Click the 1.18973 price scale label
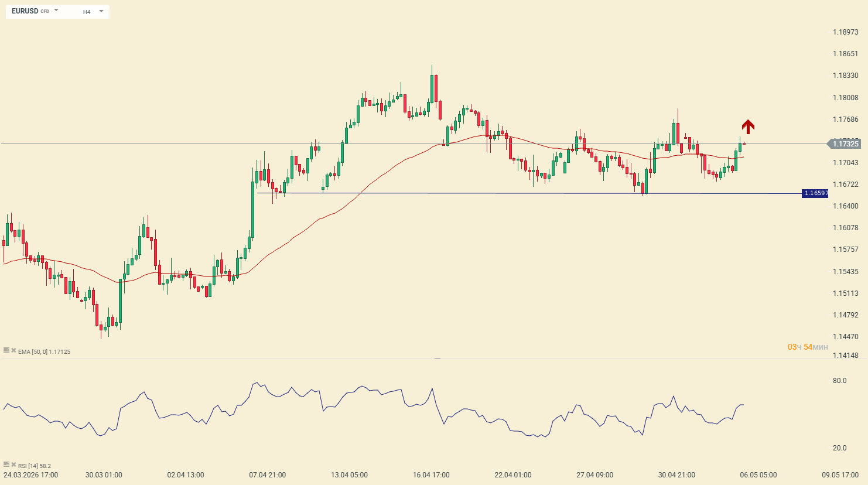The image size is (868, 485). coord(845,32)
